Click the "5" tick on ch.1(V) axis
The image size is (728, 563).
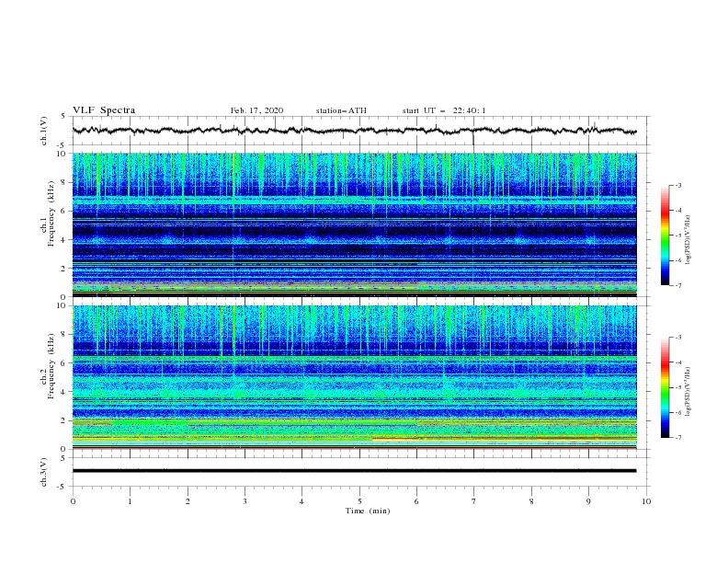tap(64, 117)
